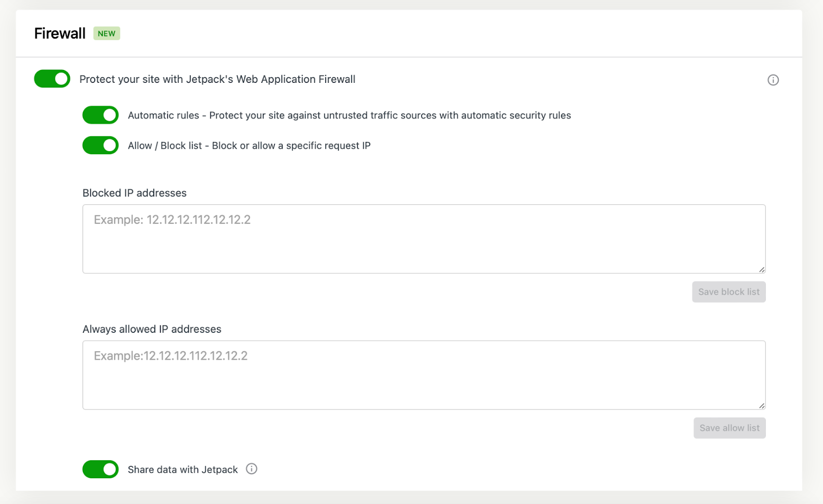Screen dimensions: 823x504
Task: Disable Share data with Jetpack
Action: 100,469
